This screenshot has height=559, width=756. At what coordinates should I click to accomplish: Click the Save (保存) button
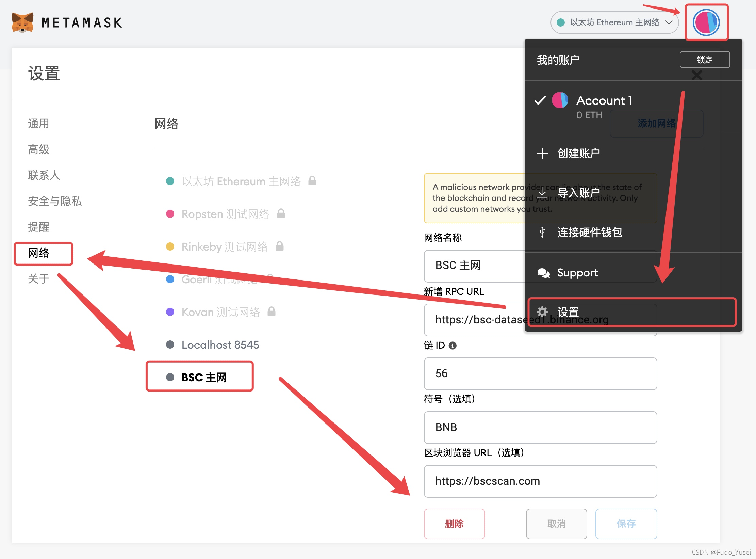pos(626,524)
